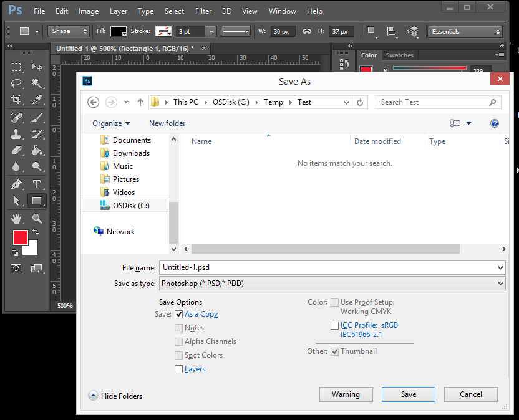Viewport: 519px width, 420px height.
Task: Select the Horizontal Type tool
Action: [36, 184]
